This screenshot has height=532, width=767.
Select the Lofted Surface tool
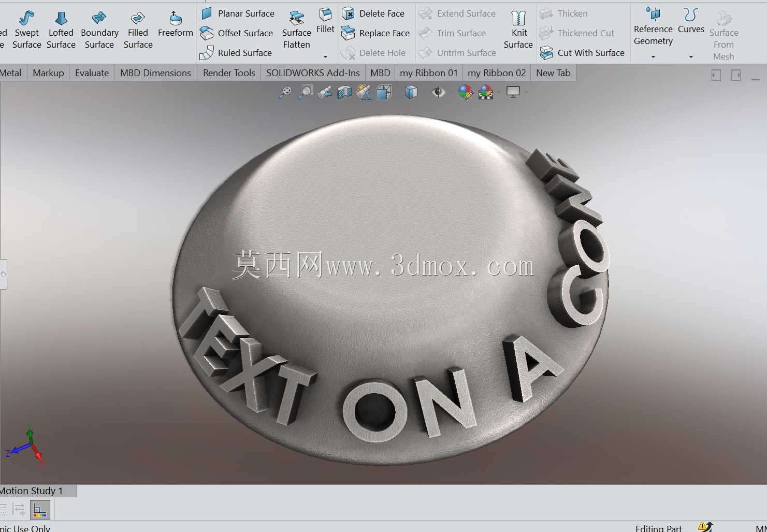[x=61, y=30]
